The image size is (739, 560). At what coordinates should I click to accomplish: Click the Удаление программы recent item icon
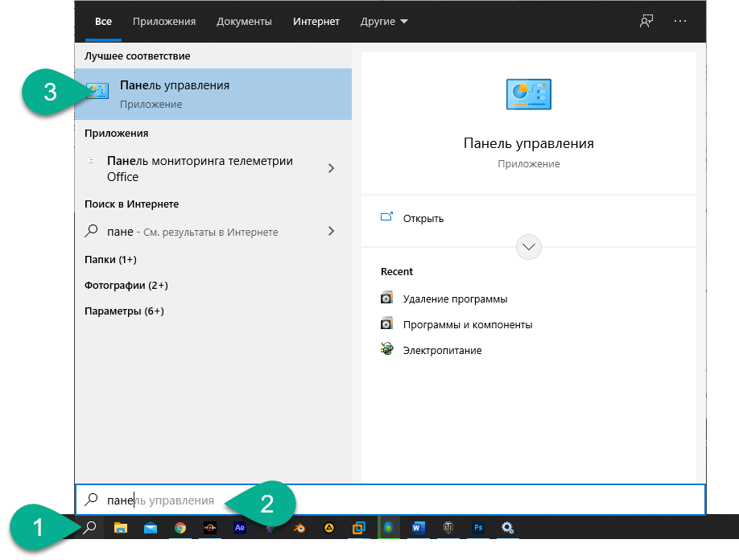(386, 298)
